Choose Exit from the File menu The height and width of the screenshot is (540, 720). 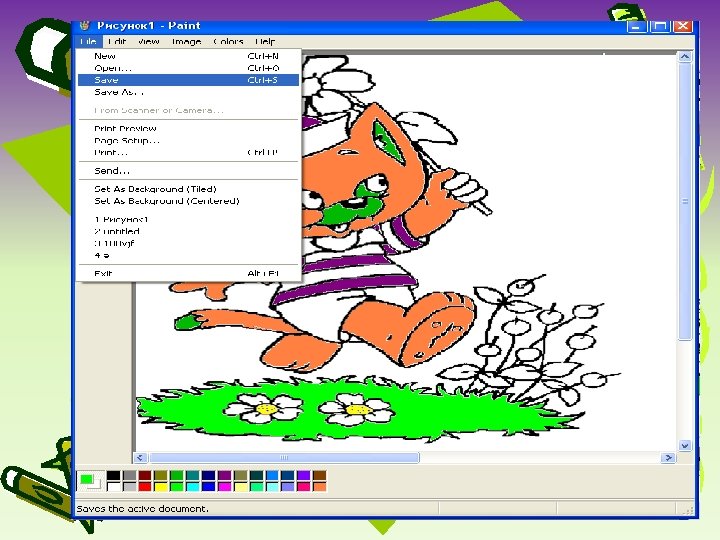tap(188, 273)
